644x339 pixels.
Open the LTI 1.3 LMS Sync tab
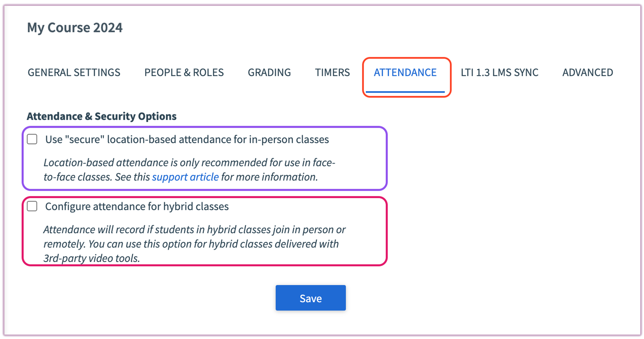[x=499, y=72]
